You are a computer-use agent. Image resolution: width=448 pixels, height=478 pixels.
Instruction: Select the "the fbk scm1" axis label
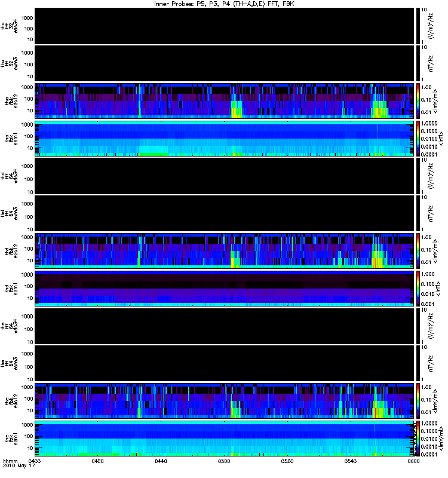(x=11, y=439)
